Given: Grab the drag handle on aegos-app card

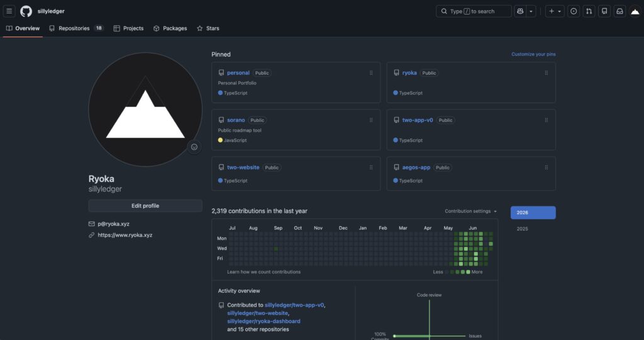Looking at the screenshot, I should pos(546,167).
